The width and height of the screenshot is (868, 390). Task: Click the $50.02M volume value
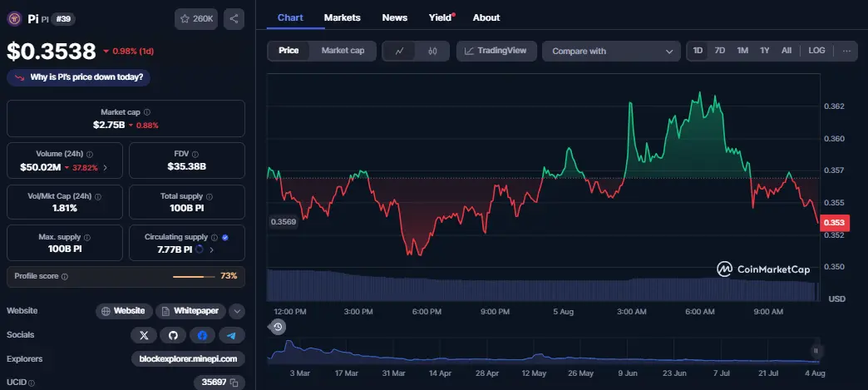40,167
